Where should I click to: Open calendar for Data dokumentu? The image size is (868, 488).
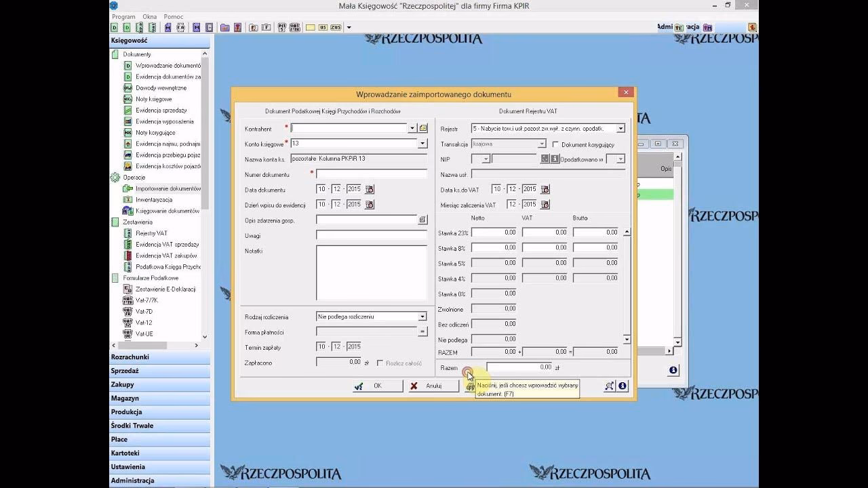370,190
